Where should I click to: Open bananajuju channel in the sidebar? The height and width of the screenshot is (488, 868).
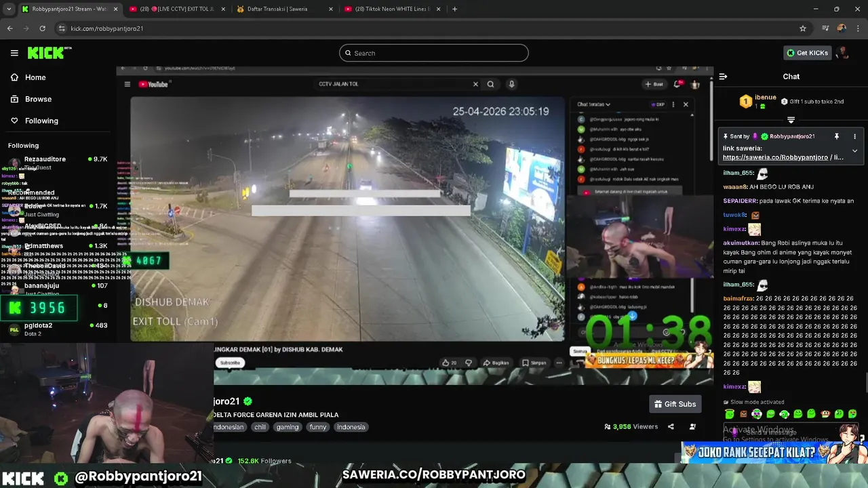coord(58,289)
